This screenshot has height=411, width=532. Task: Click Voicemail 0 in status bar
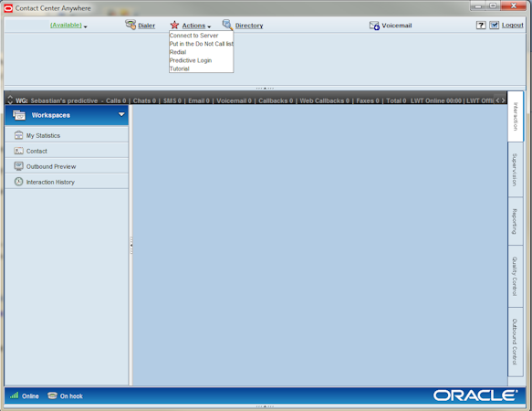click(x=234, y=100)
